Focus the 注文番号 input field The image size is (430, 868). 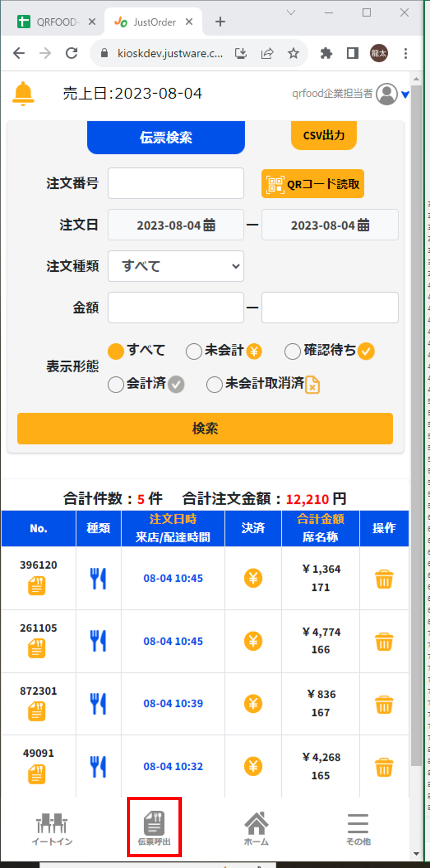(176, 183)
